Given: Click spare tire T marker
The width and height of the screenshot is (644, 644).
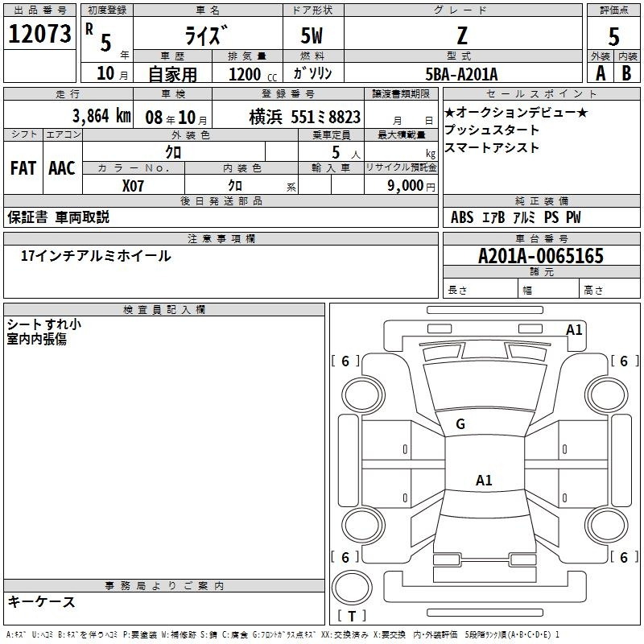Looking at the screenshot, I should tap(352, 616).
